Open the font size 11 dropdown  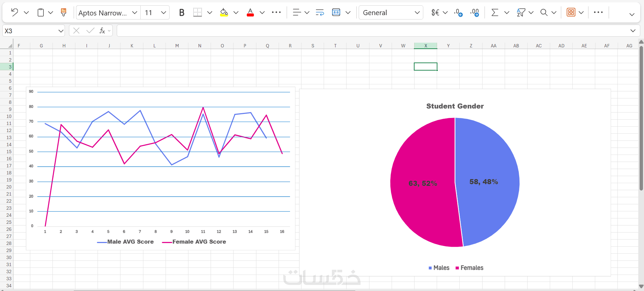(164, 12)
